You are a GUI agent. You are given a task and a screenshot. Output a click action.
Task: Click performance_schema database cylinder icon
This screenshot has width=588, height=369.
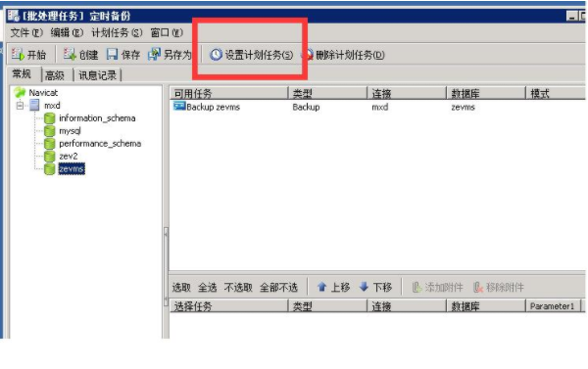coord(49,144)
